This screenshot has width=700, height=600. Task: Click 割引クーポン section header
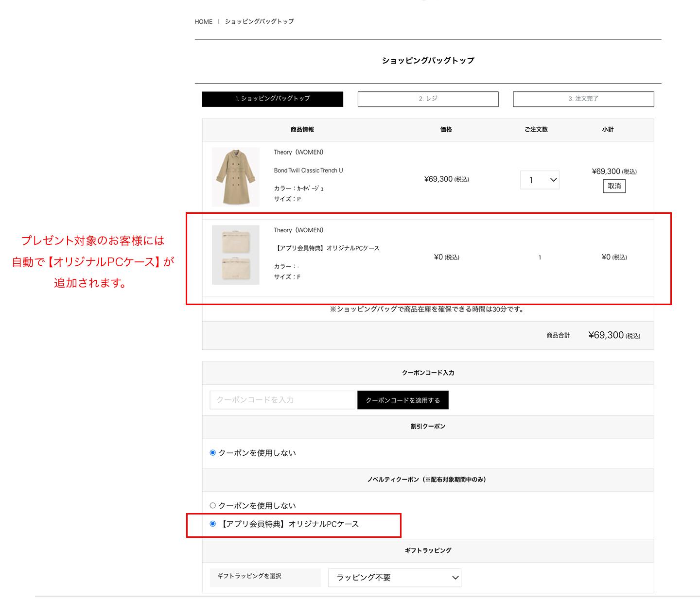click(x=428, y=427)
